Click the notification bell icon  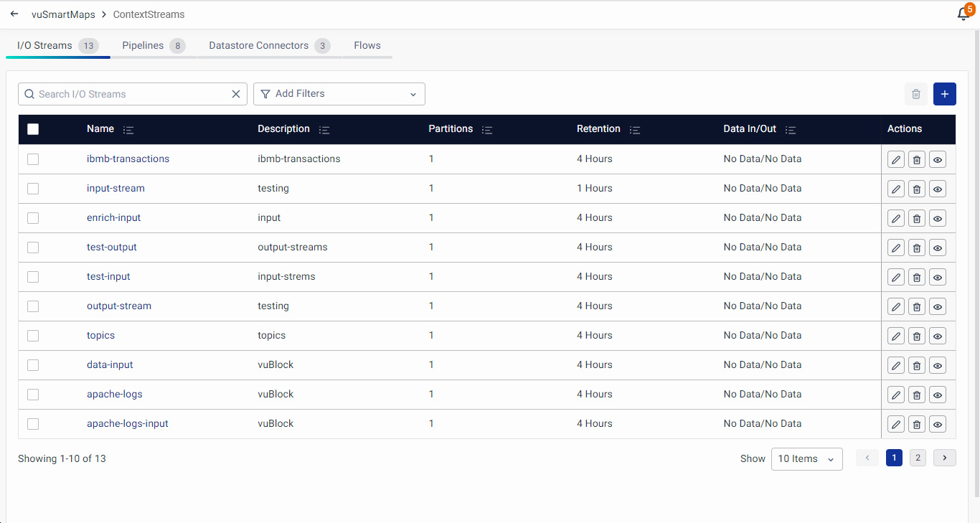963,14
